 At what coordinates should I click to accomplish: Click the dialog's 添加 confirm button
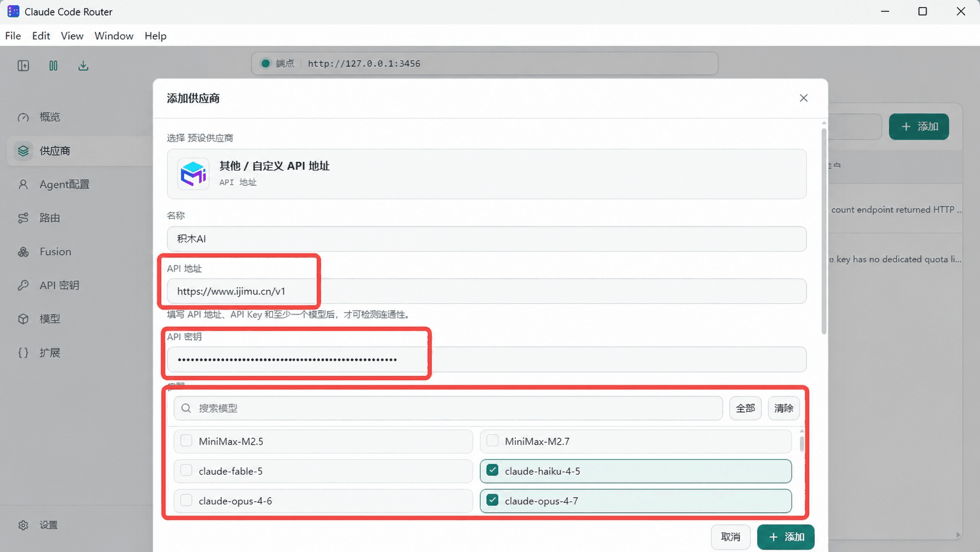tap(785, 537)
